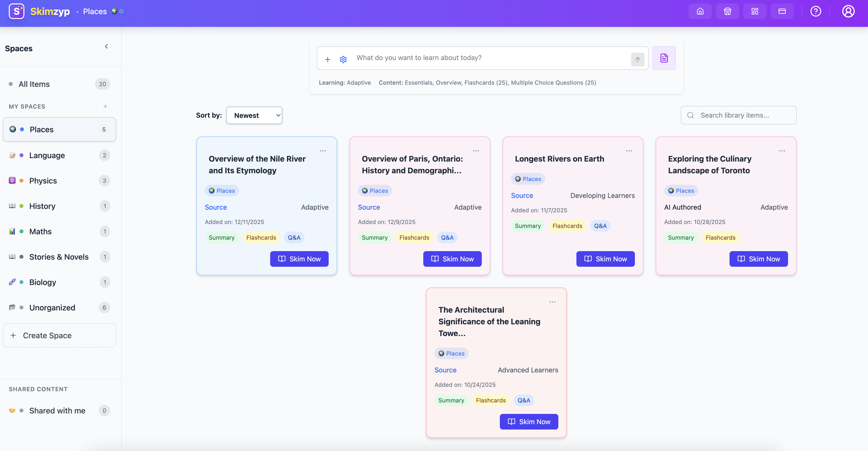868x451 pixels.
Task: Open the help question mark icon
Action: coord(815,11)
